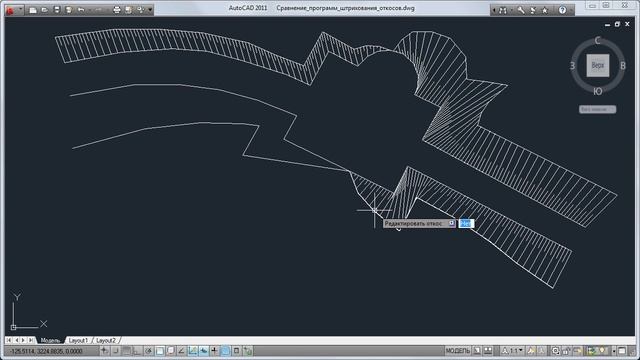This screenshot has height=360, width=640.
Task: Switch to the Модель tab
Action: tap(51, 340)
